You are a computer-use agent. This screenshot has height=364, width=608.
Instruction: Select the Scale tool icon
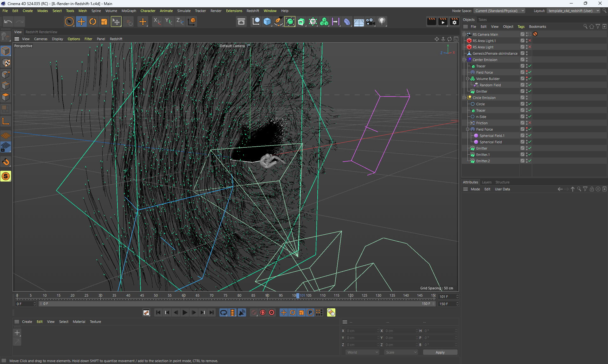(104, 22)
